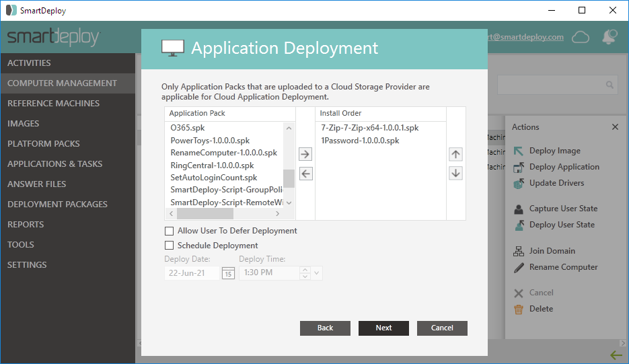
Task: Open IMAGES section
Action: pyautogui.click(x=68, y=124)
